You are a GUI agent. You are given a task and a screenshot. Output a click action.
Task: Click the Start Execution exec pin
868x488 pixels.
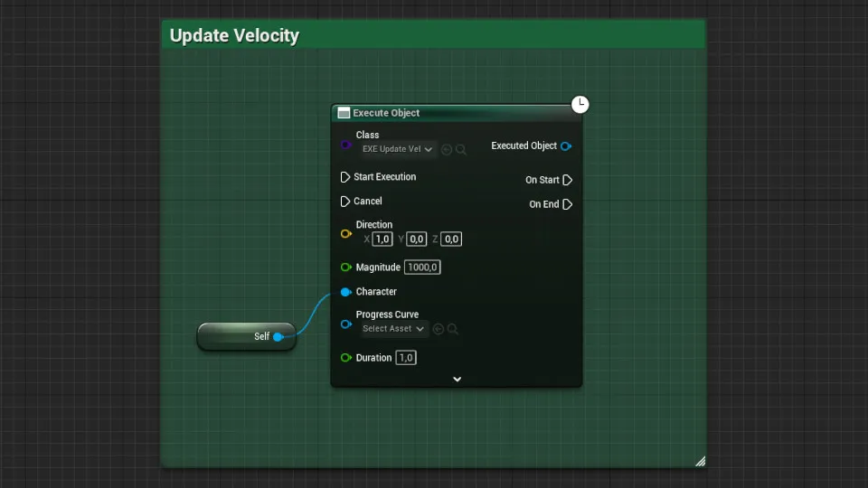point(344,177)
